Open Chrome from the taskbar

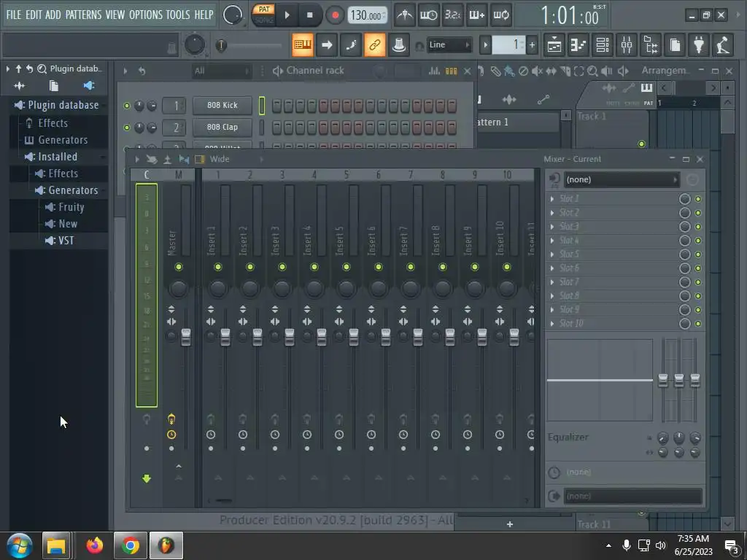click(130, 545)
